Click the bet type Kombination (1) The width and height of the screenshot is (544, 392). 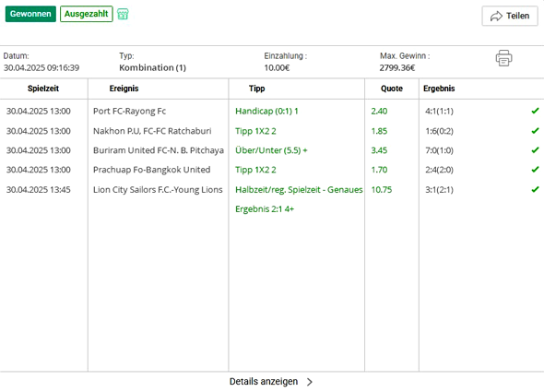pos(152,67)
